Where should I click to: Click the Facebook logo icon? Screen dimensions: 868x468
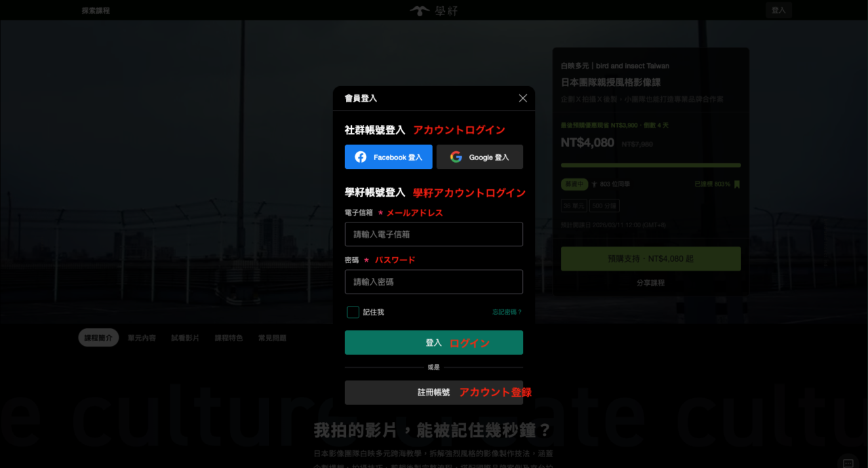tap(361, 157)
